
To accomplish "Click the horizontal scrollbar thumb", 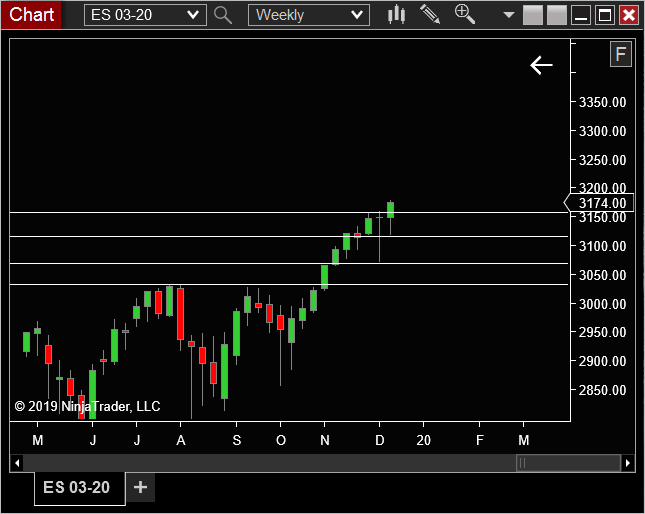I will coord(568,463).
